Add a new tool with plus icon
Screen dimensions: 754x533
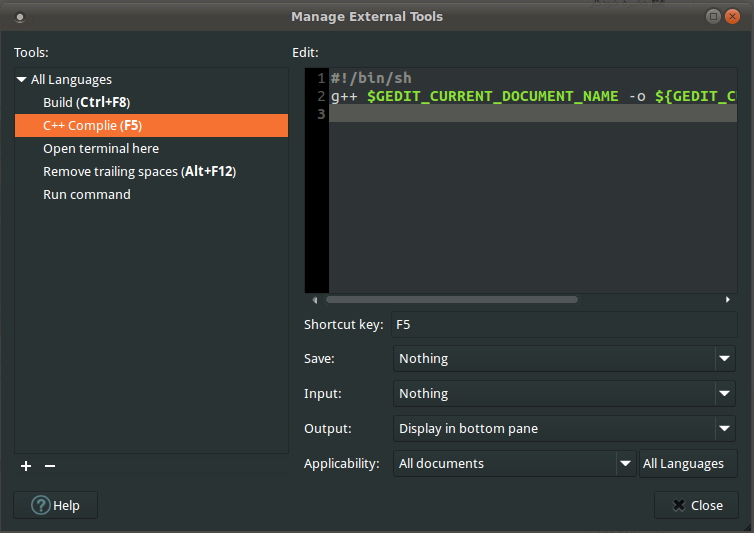coord(26,466)
